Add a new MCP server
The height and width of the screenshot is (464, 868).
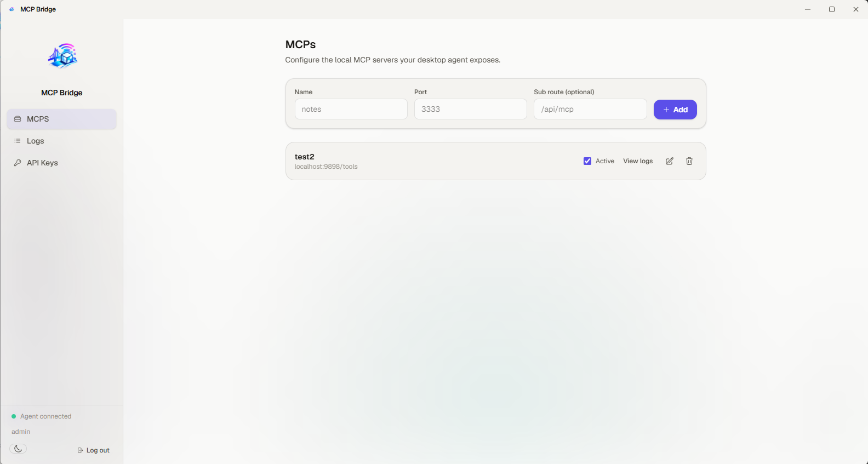pyautogui.click(x=675, y=110)
